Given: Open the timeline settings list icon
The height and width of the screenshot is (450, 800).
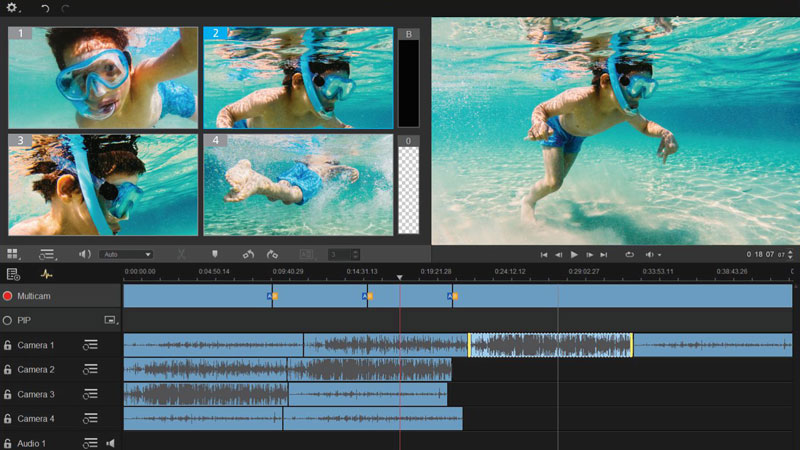Looking at the screenshot, I should pyautogui.click(x=13, y=274).
